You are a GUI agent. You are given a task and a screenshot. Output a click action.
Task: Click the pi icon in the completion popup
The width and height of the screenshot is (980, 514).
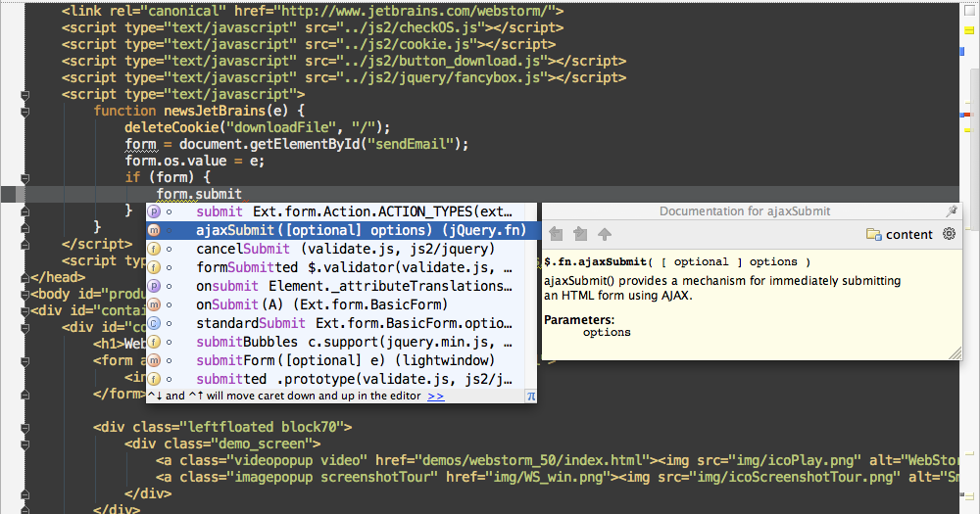click(x=530, y=397)
